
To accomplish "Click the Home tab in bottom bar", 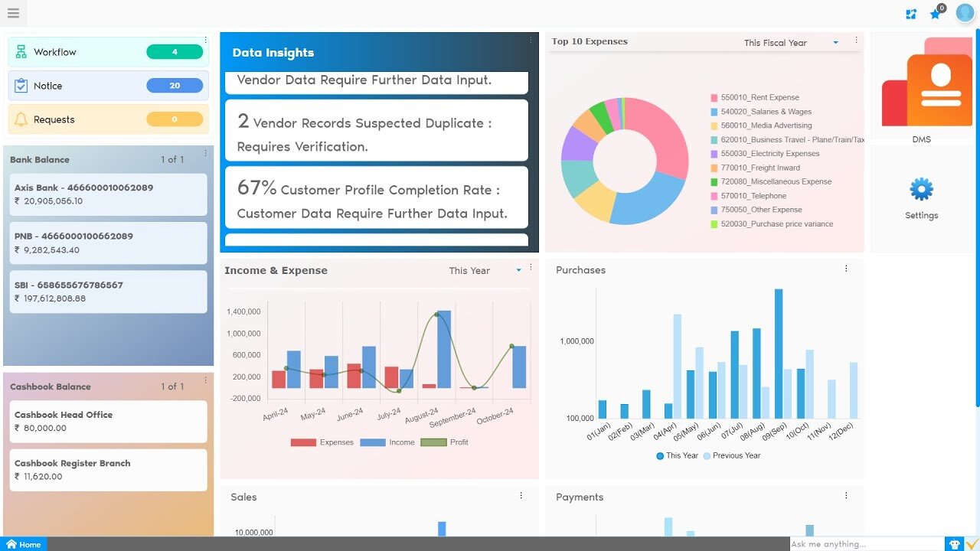I will click(x=24, y=544).
